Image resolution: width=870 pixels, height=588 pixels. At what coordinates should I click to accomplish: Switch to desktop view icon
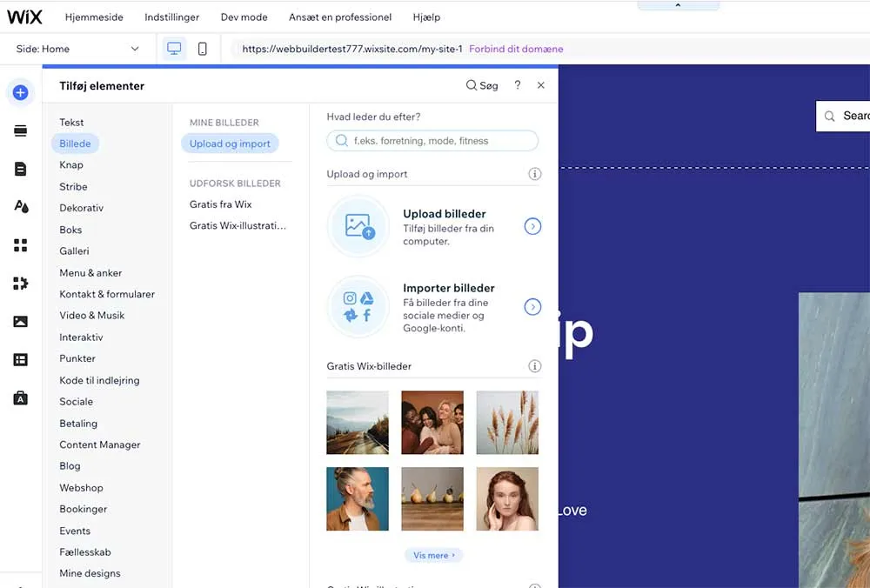pos(174,49)
